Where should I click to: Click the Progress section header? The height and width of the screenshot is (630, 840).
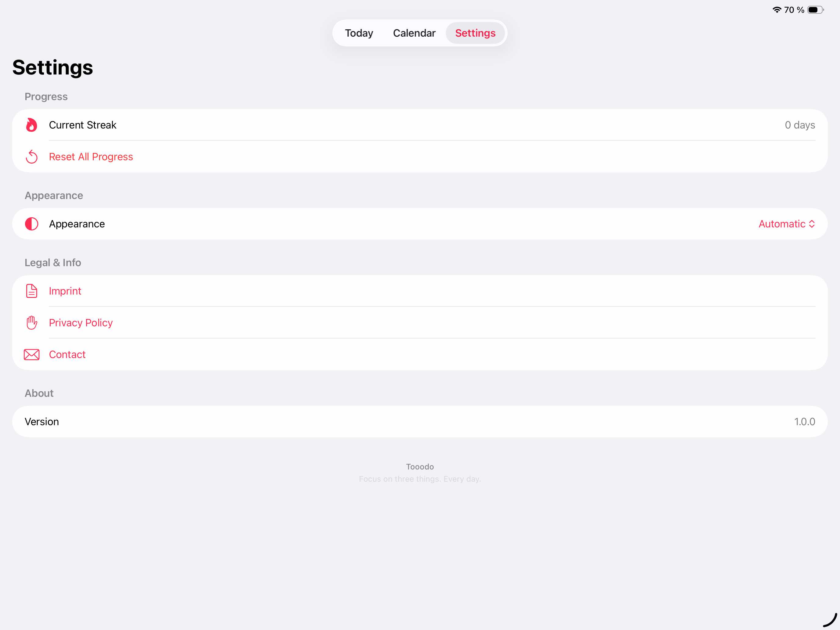[x=46, y=96]
